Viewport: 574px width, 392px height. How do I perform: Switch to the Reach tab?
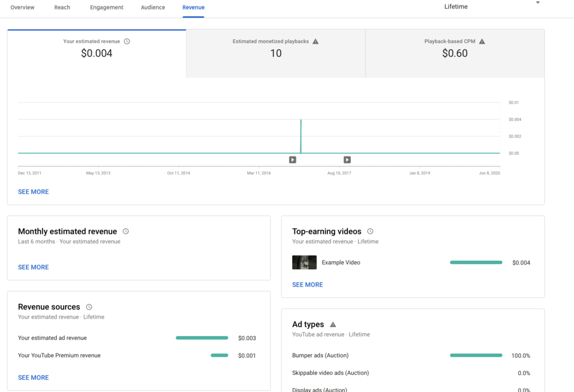coord(62,7)
